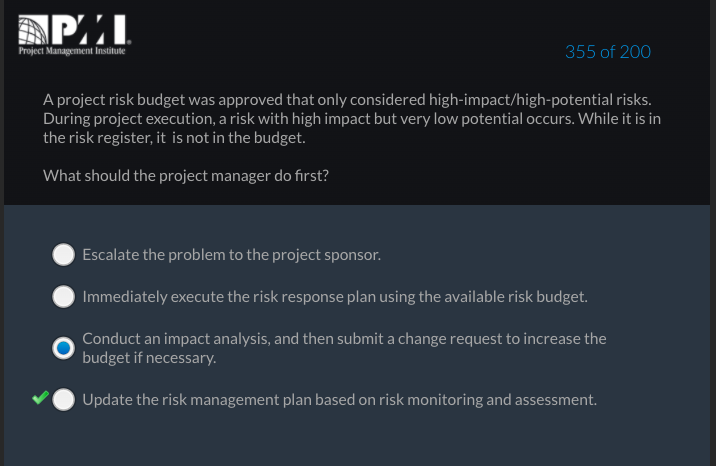The height and width of the screenshot is (466, 716).
Task: Click the line 'budget if necessary.' in the third option
Action: pos(149,358)
